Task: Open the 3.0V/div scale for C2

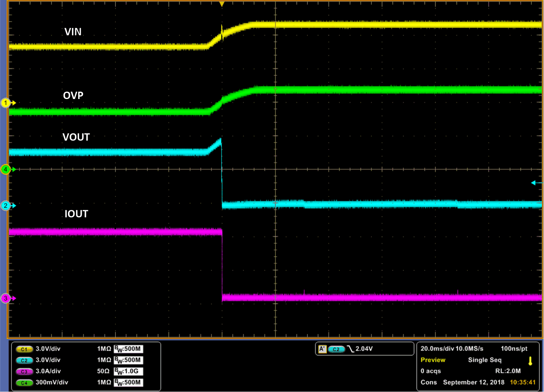Action: (x=47, y=360)
